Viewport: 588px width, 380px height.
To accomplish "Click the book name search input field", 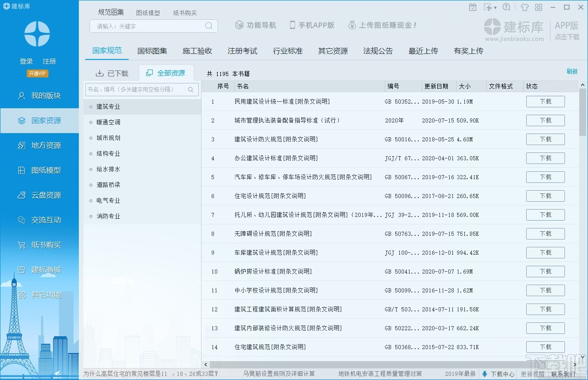I will coord(138,89).
